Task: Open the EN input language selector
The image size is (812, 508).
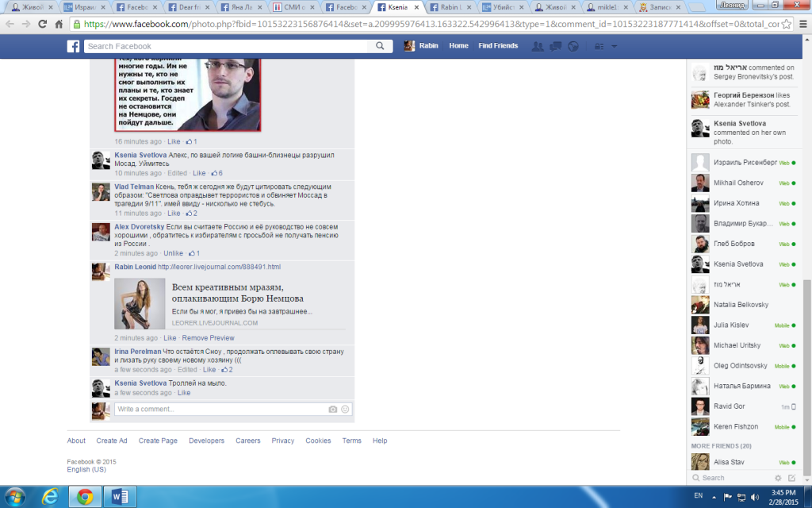Action: click(699, 495)
